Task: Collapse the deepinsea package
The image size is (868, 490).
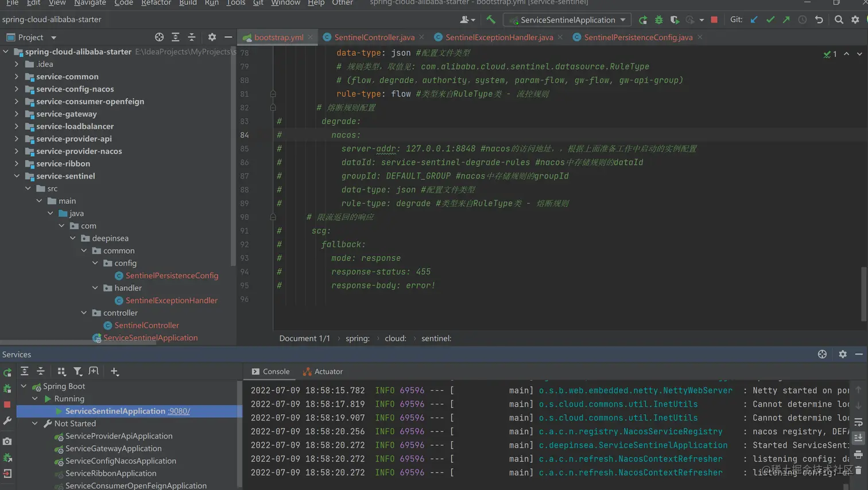Action: 73,238
